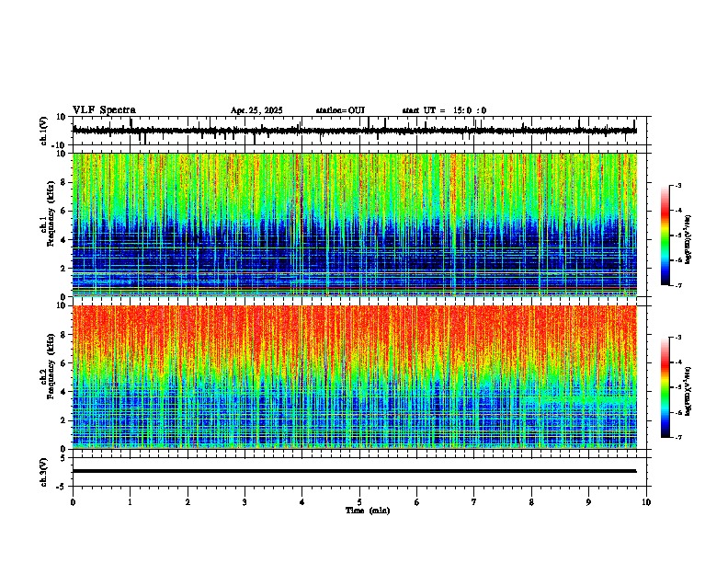Click time-axis tick label "4" at the bottom
This screenshot has width=728, height=563.
(x=302, y=502)
